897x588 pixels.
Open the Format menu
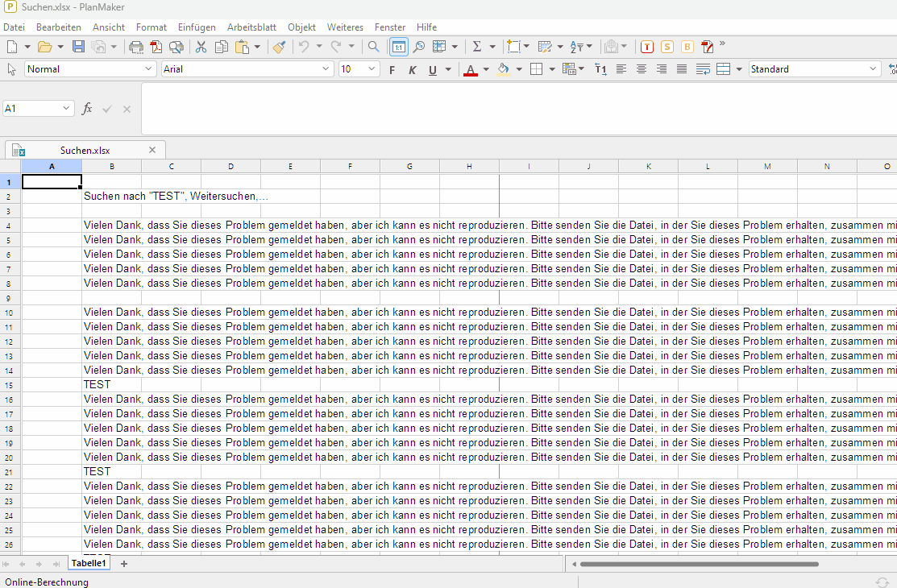[x=151, y=27]
